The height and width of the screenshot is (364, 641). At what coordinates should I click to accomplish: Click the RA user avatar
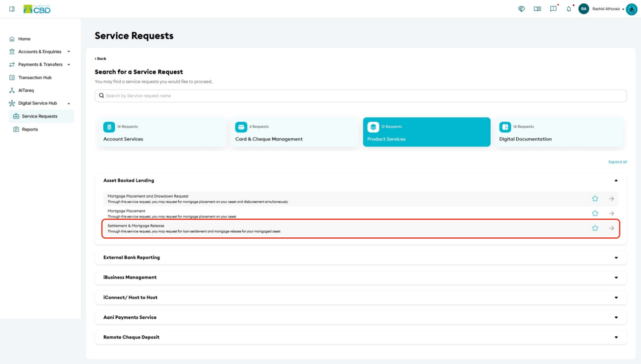583,9
